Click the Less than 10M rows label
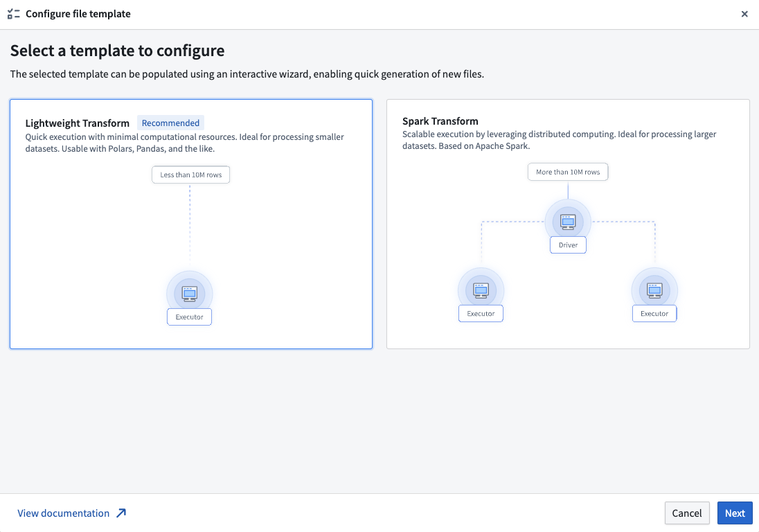 point(190,175)
